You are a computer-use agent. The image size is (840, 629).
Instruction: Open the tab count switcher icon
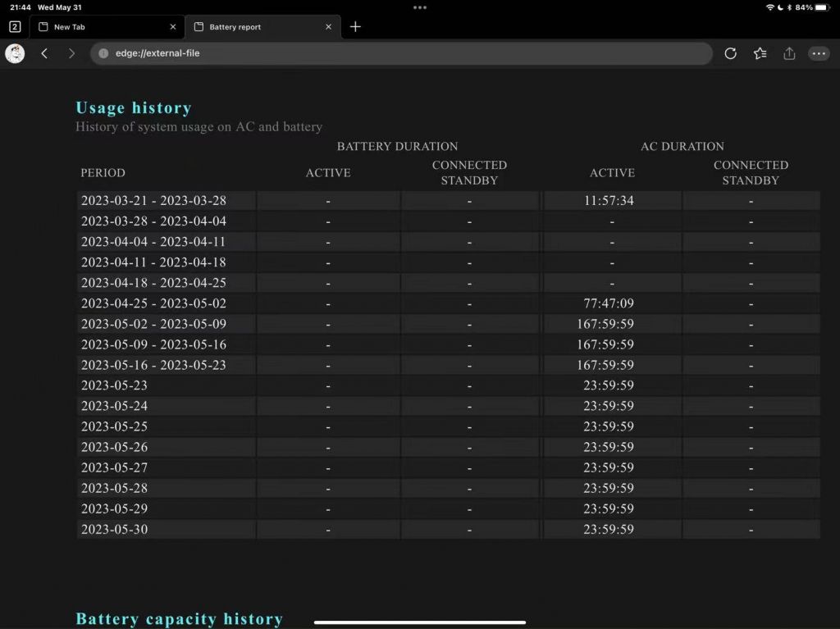pos(15,27)
